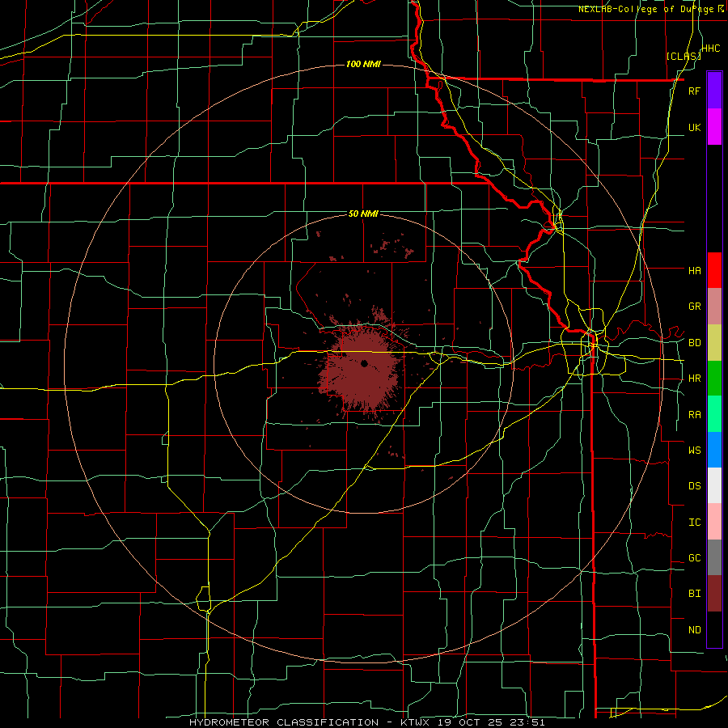Click the BI legend label
The image size is (728, 728).
click(694, 594)
